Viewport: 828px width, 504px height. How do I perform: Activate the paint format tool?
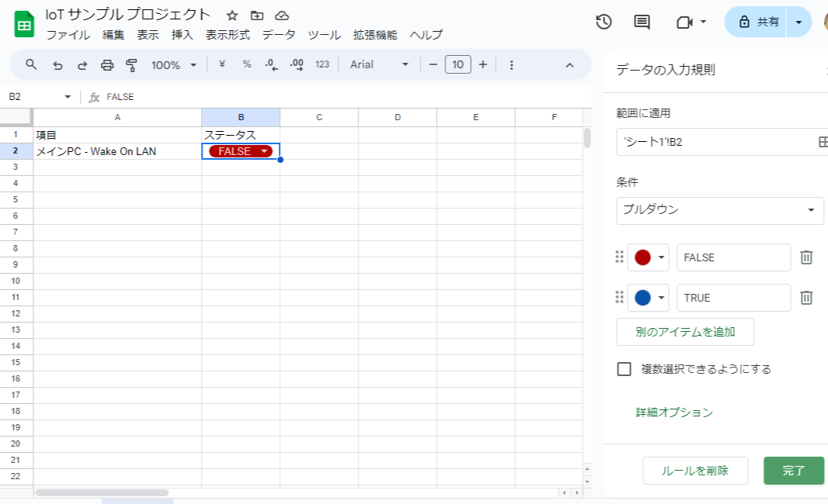[131, 65]
